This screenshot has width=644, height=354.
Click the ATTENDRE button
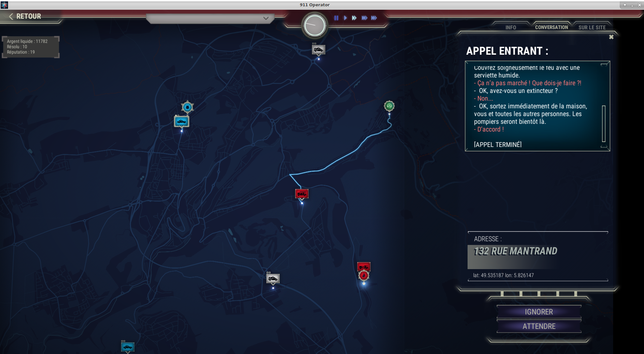point(539,326)
